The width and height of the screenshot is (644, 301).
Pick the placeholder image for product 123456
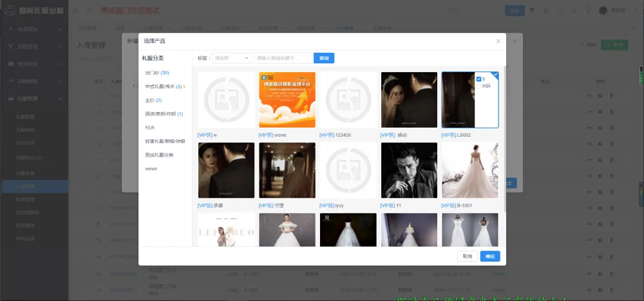(x=348, y=100)
